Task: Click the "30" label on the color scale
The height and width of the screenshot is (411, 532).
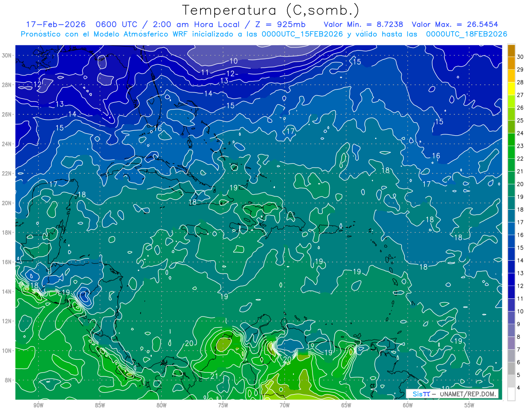Action: click(x=520, y=57)
